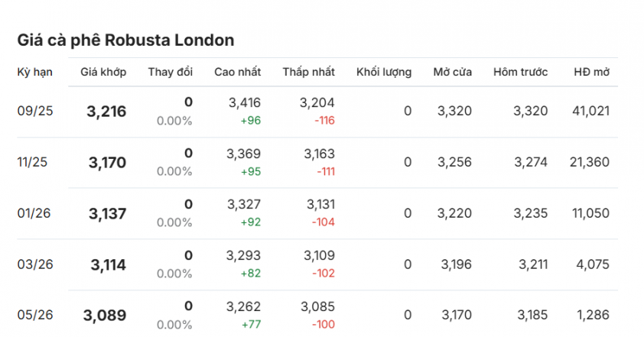The height and width of the screenshot is (337, 644).
Task: Click the Giá khớp column header
Action: [x=103, y=73]
